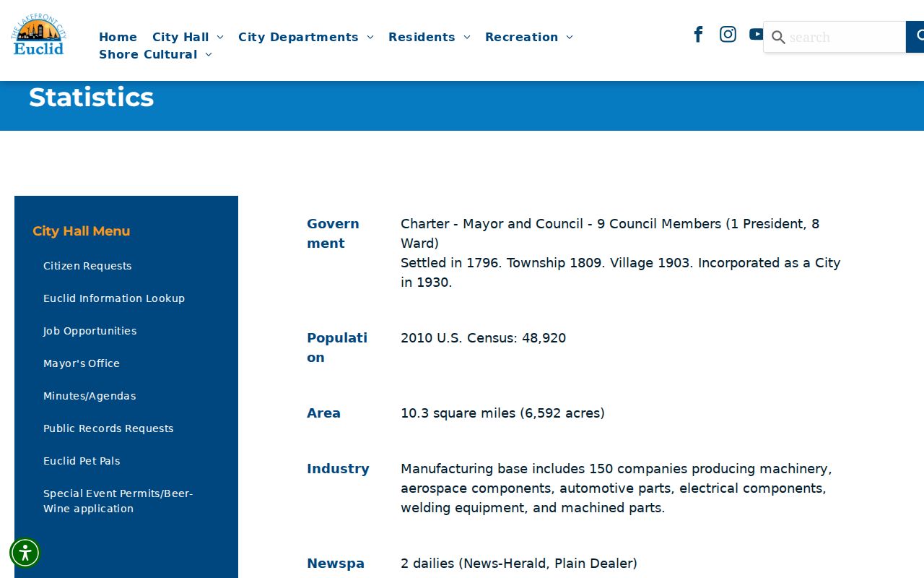The image size is (924, 578).
Task: Open Euclid Pet Pals link
Action: 82,461
